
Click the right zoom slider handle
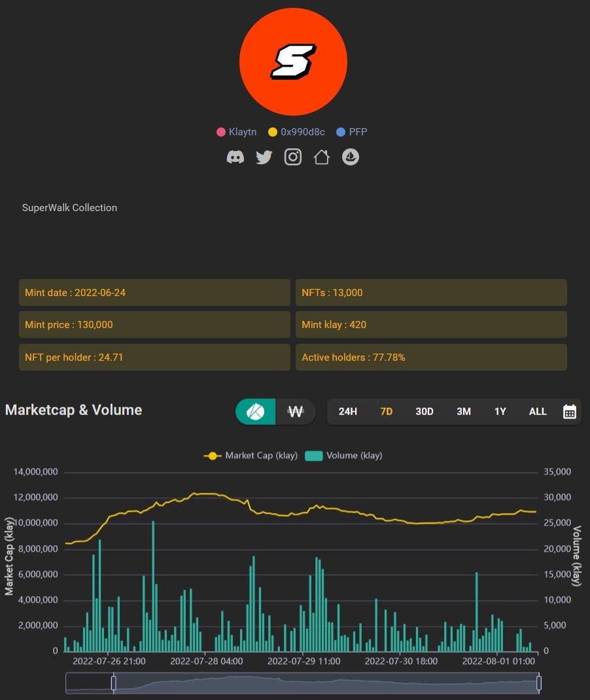538,683
